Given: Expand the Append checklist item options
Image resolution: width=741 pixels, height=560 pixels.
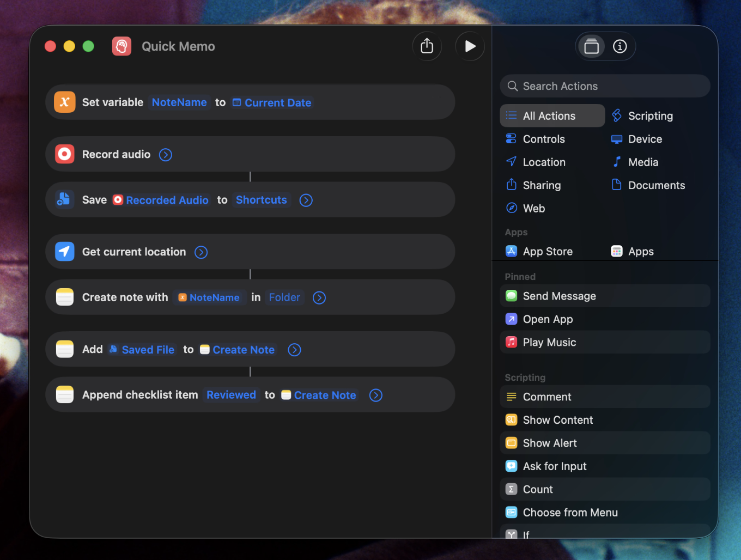Looking at the screenshot, I should tap(375, 395).
